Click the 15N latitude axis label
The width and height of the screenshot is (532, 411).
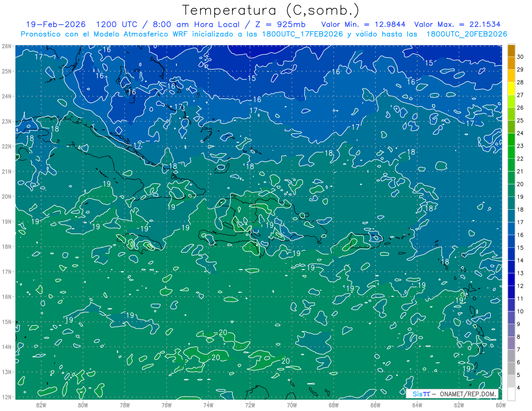6,321
